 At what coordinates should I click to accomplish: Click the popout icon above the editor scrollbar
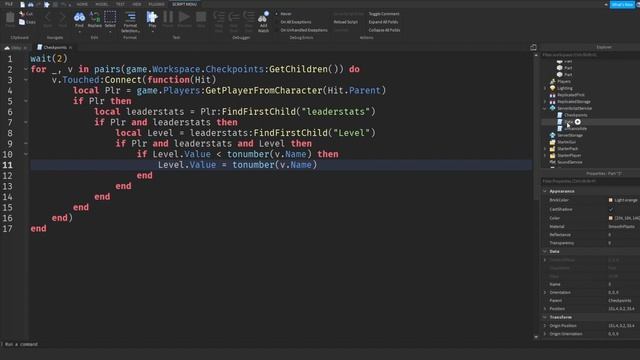(x=533, y=47)
